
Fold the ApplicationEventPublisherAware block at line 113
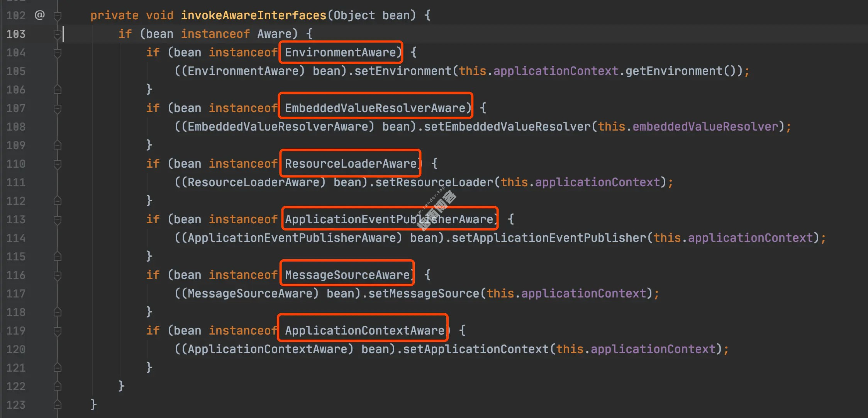[x=58, y=220]
